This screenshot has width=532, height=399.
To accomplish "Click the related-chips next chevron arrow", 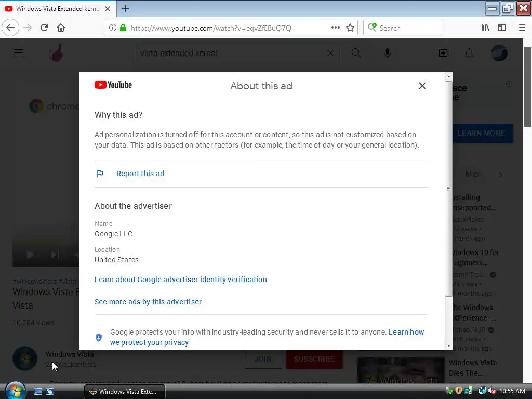I will (x=501, y=175).
